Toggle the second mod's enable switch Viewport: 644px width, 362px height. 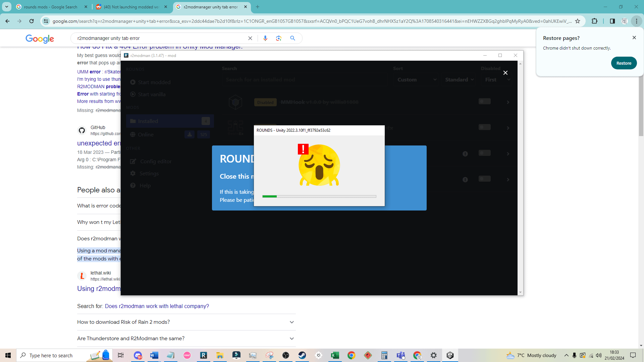(484, 127)
